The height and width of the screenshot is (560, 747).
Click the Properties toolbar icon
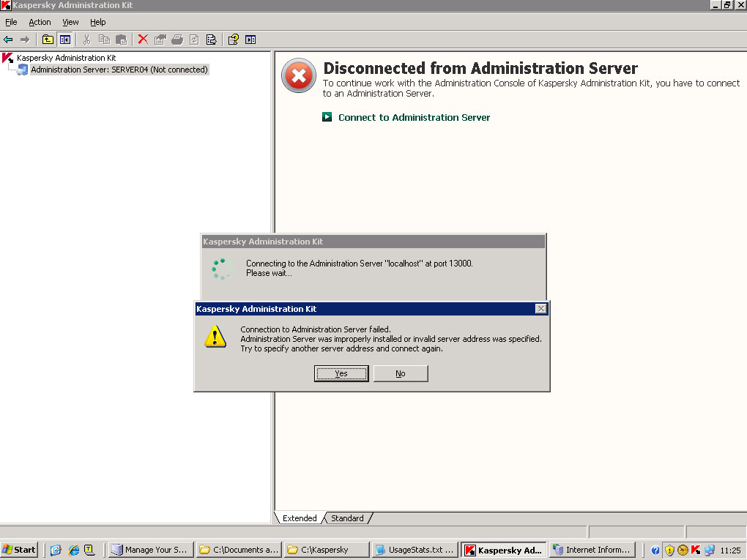point(160,40)
